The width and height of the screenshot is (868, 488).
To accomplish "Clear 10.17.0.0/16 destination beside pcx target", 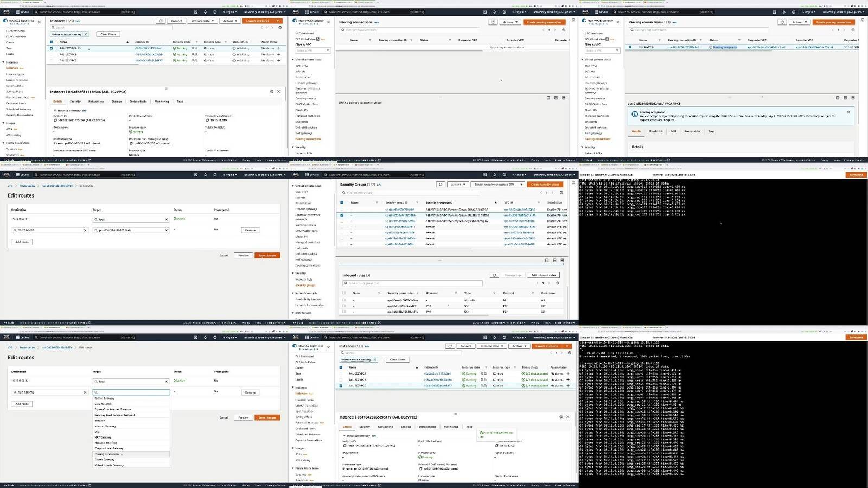I will coord(85,230).
